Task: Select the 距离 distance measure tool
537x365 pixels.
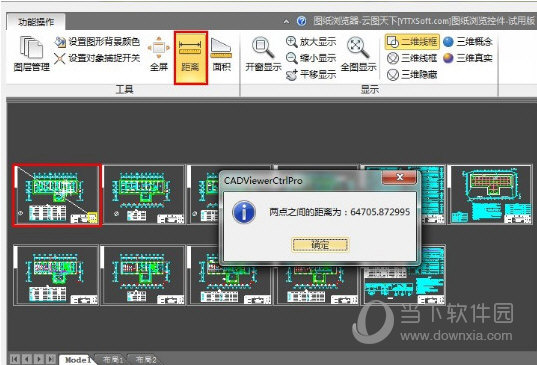Action: 191,58
